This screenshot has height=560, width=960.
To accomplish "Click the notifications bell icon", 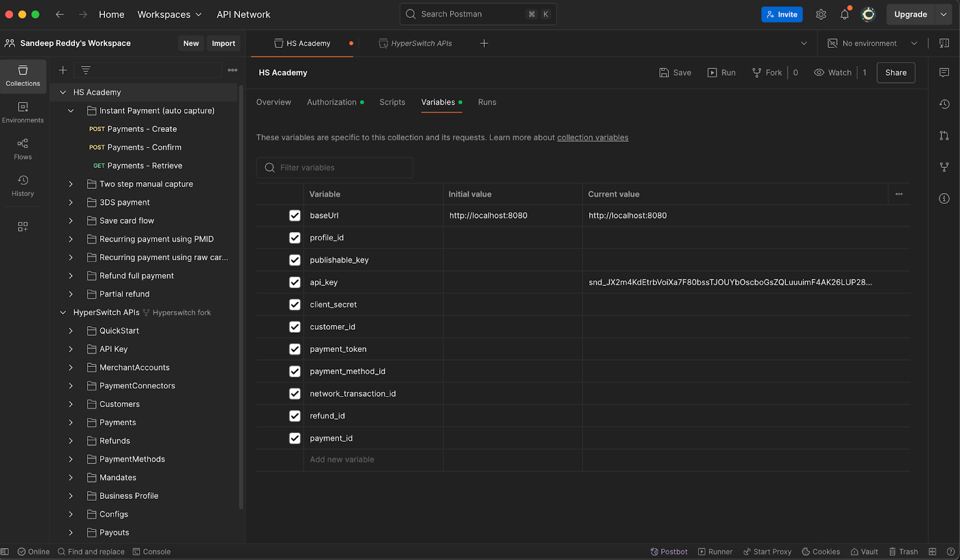I will 844,14.
